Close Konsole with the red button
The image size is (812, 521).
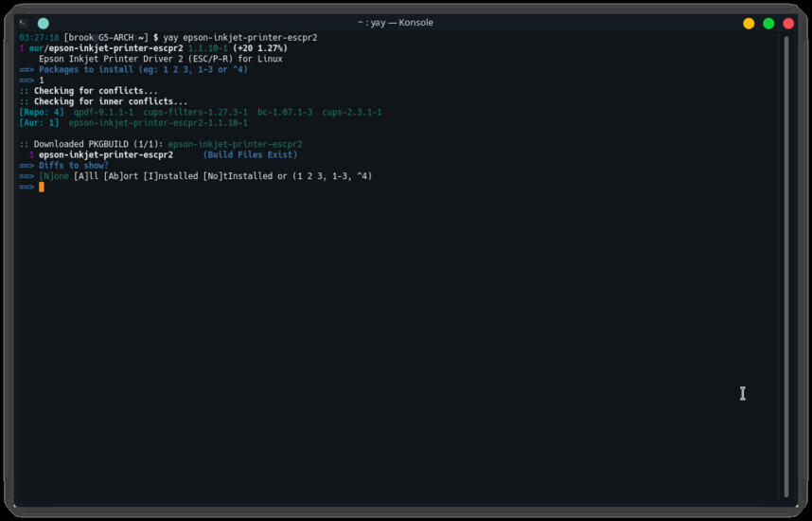(788, 24)
